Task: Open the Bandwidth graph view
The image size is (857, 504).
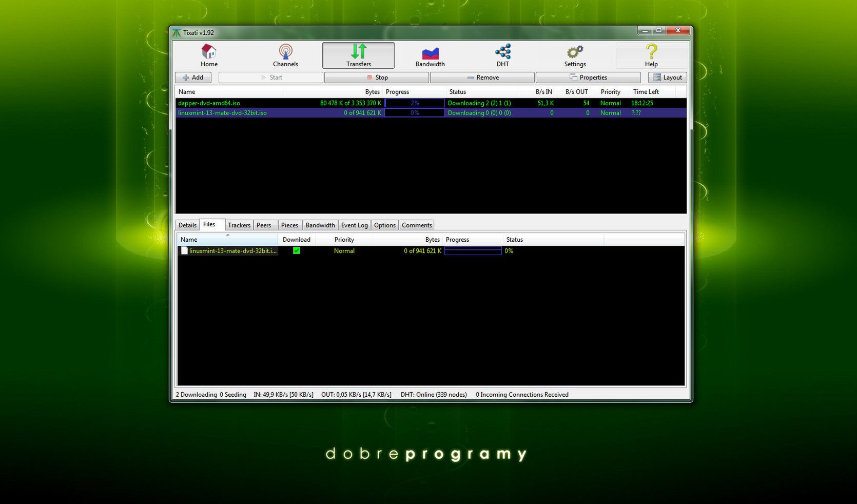Action: click(x=430, y=55)
